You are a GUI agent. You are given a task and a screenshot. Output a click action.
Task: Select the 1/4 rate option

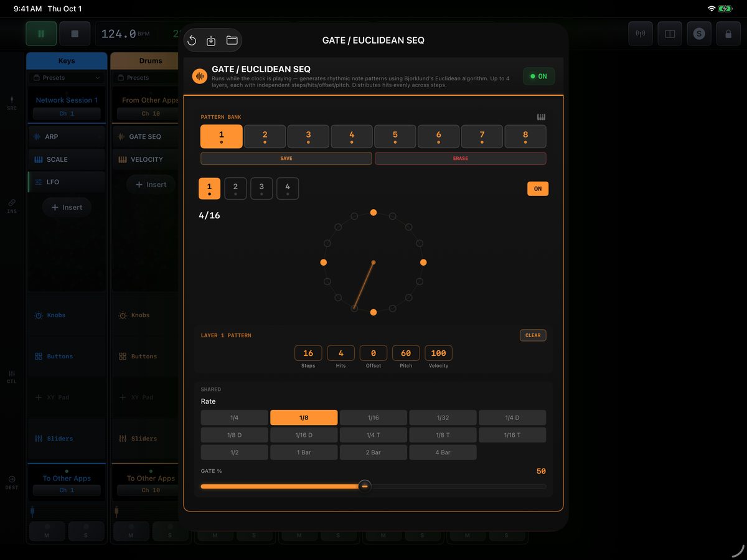[234, 418]
